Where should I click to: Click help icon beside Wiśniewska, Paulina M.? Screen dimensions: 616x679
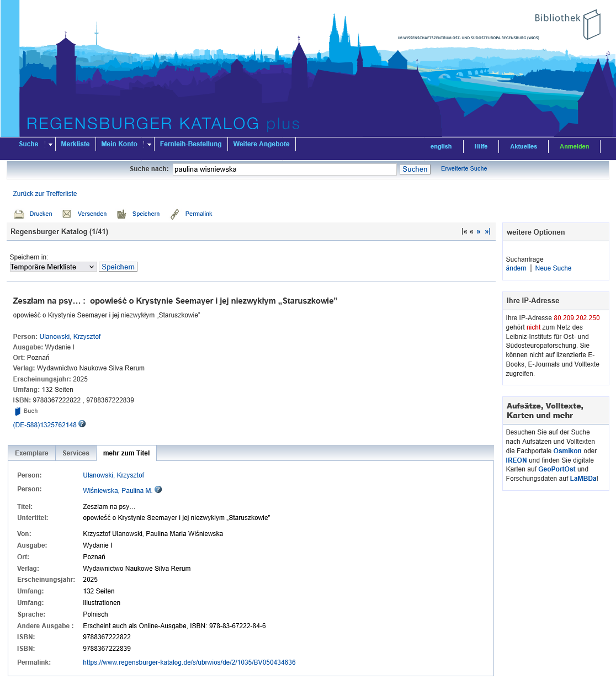point(158,490)
